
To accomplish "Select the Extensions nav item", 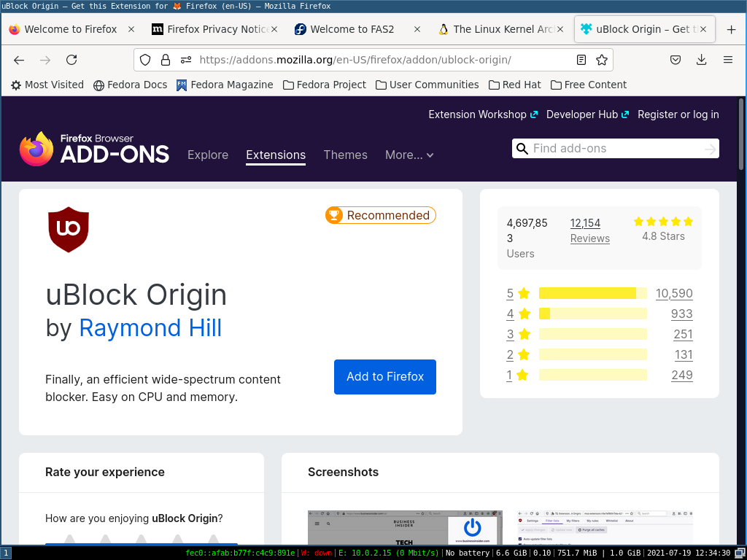I will [x=276, y=155].
